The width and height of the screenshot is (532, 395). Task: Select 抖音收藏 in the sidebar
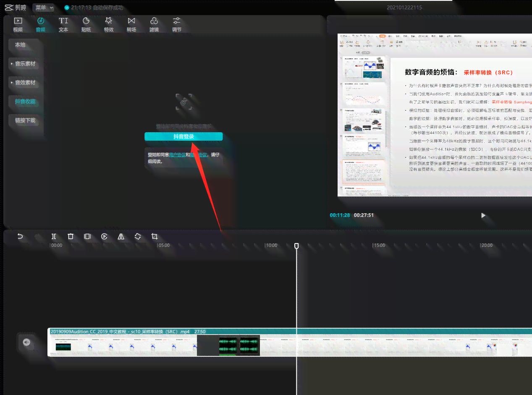[24, 102]
